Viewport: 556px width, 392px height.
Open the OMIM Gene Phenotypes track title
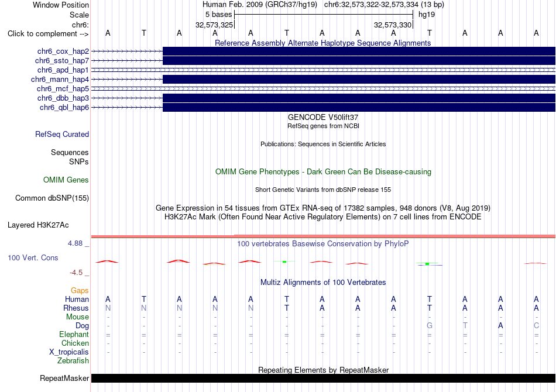[323, 171]
